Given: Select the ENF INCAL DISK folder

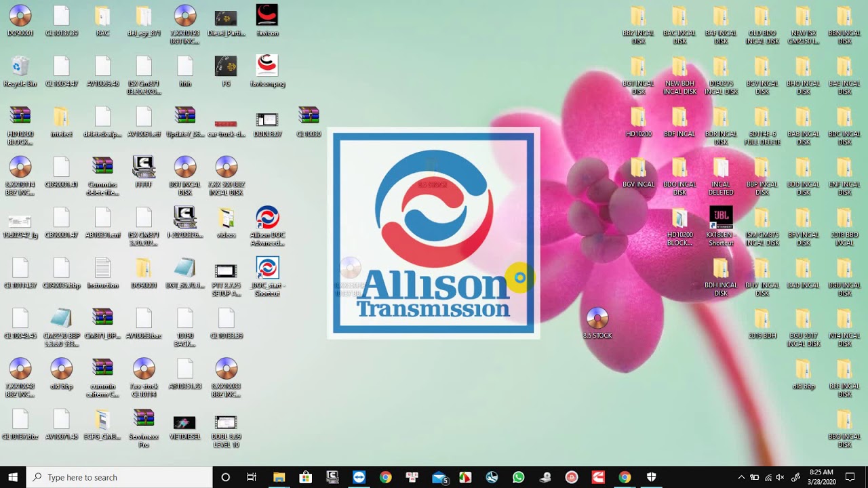Looking at the screenshot, I should 844,176.
